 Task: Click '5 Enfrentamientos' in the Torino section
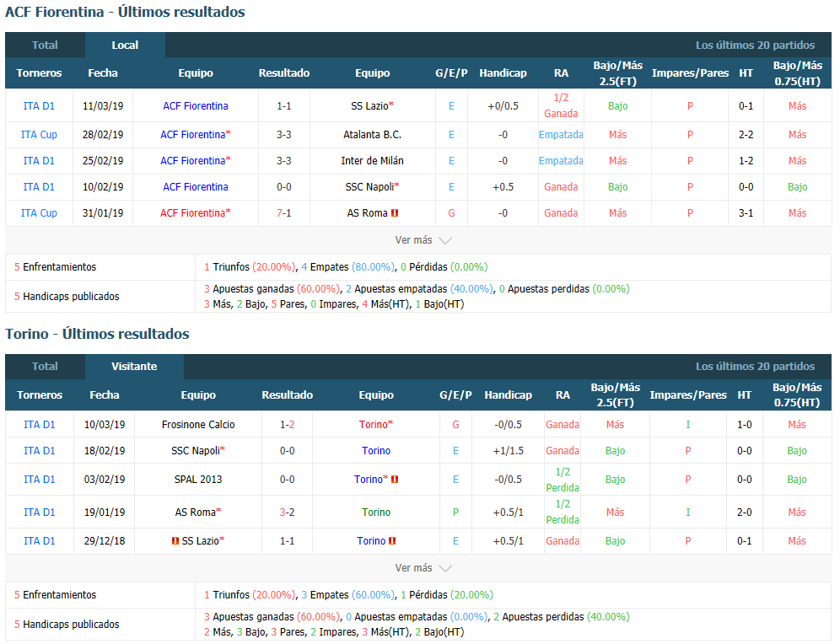[55, 595]
